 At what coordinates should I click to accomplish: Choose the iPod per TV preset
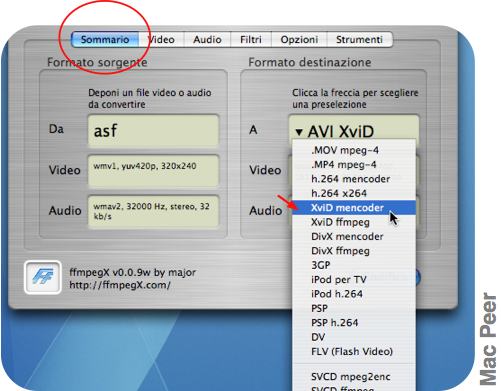click(354, 279)
